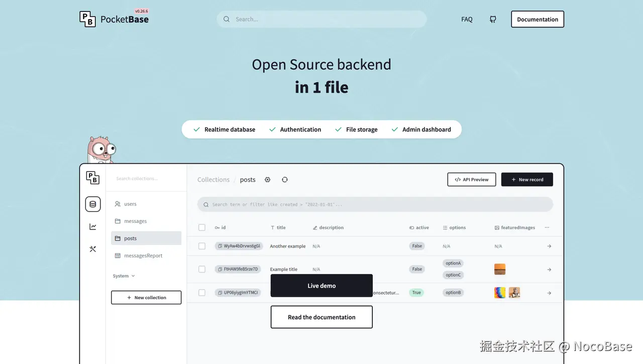
Task: Click the dashboard PB logo icon
Action: (x=93, y=178)
